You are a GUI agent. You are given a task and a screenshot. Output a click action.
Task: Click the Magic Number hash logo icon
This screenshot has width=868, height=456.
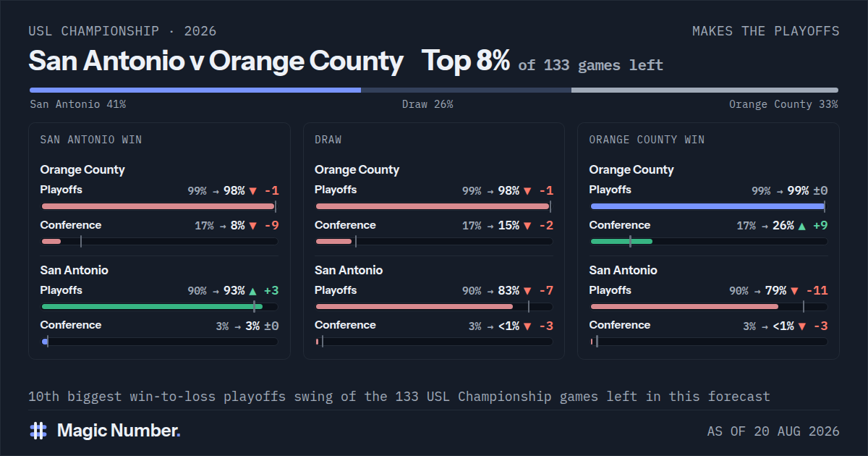coord(38,431)
